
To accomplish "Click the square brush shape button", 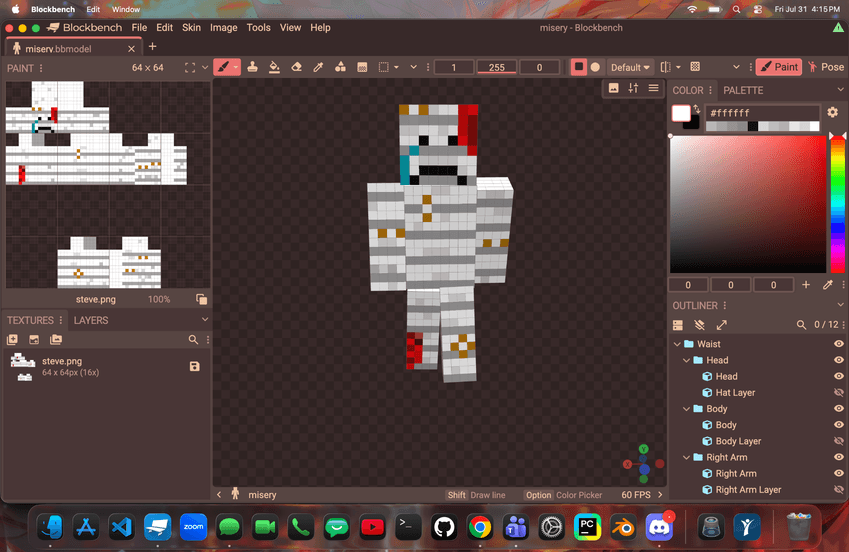I will [x=579, y=67].
